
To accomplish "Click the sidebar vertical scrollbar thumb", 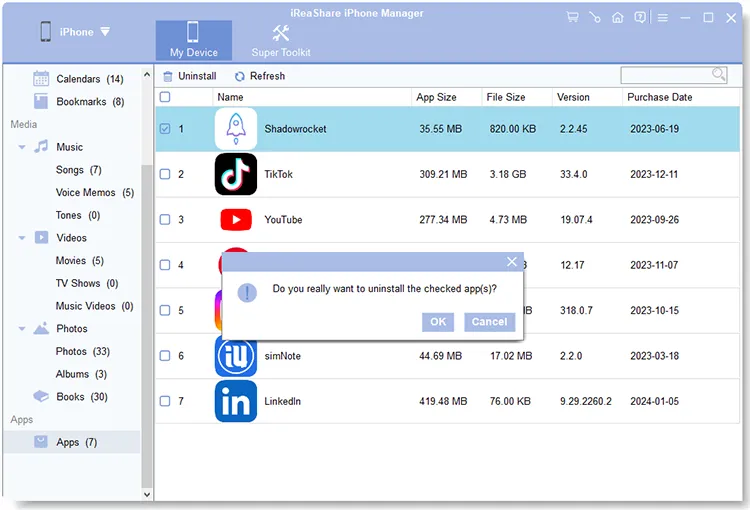I will click(x=147, y=326).
